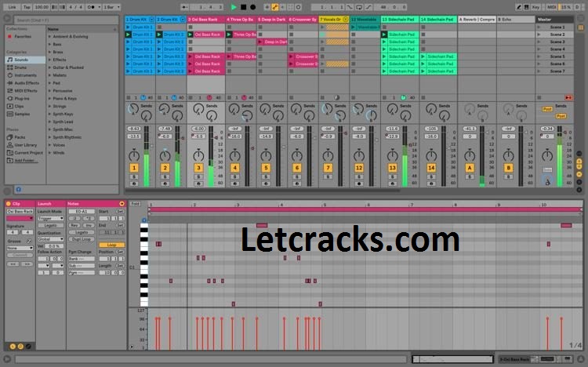Open the Trigger launch mode dropdown

coord(51,219)
